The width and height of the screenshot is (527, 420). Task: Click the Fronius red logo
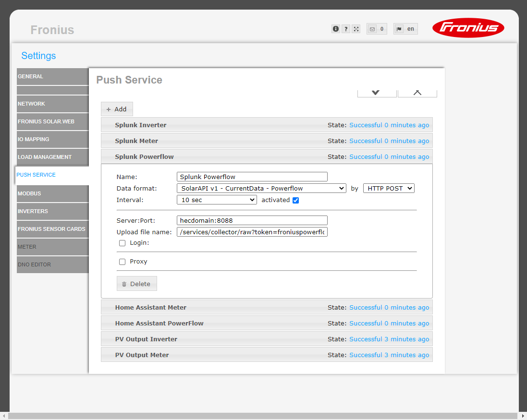[468, 27]
